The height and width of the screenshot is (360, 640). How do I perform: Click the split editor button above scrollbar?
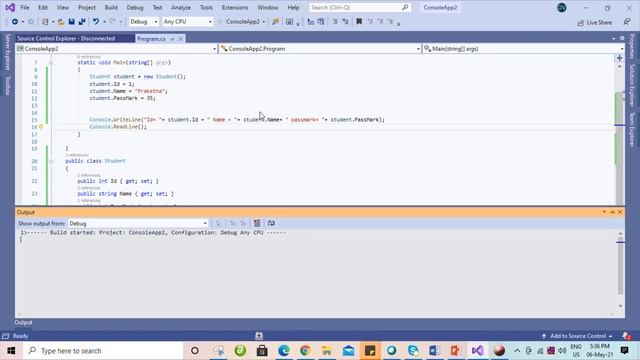click(620, 58)
